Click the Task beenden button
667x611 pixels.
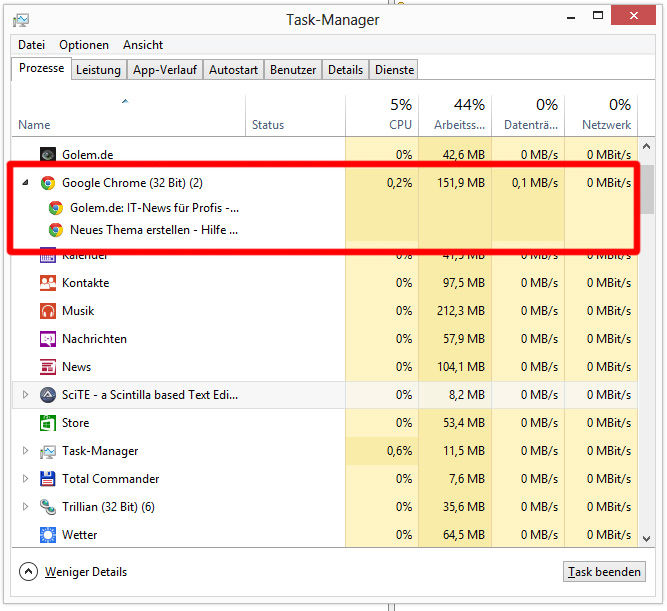click(604, 572)
